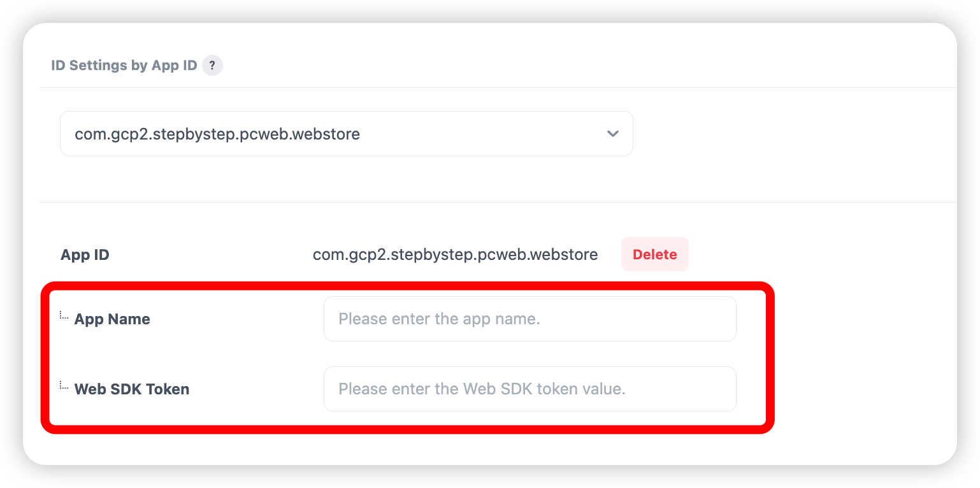Open the com.gcp2.stepbystep.pcweb.webstore dropdown
980x488 pixels.
pos(346,134)
